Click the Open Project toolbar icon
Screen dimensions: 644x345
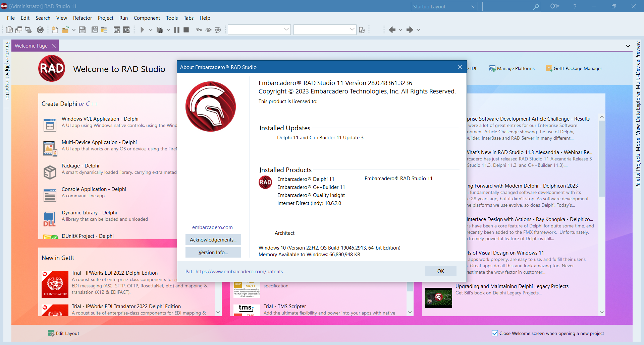point(104,30)
